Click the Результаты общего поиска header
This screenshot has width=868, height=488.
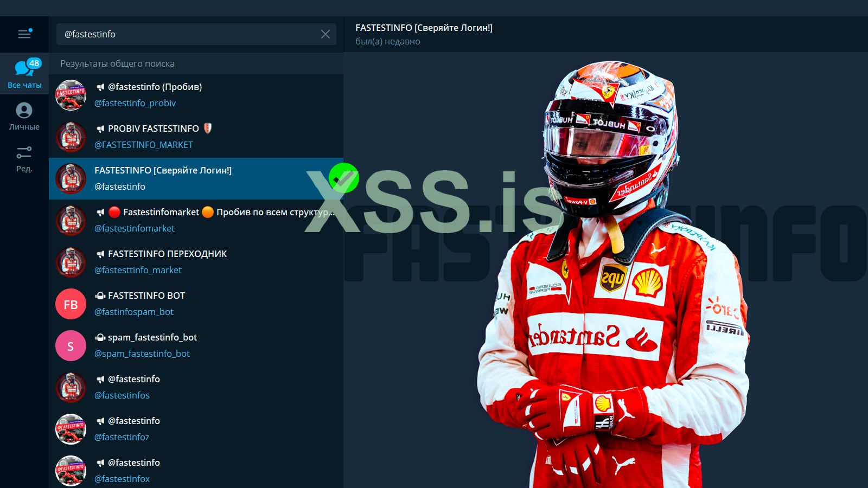118,63
